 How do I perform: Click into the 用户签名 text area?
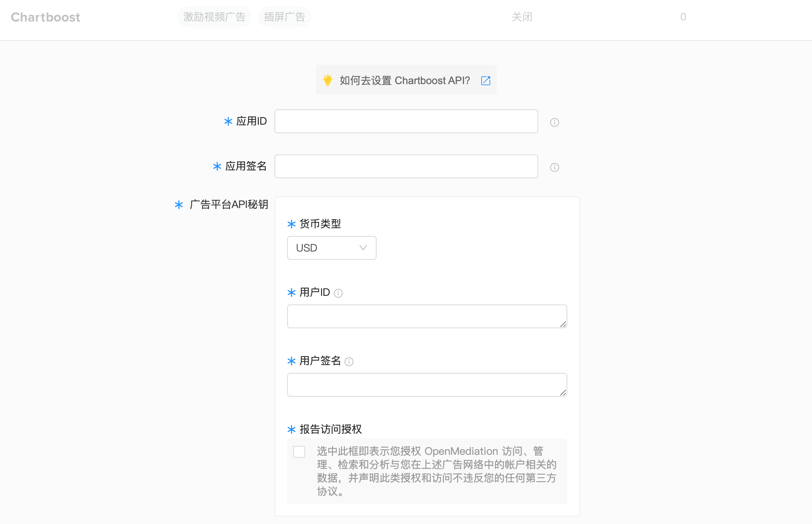(427, 385)
